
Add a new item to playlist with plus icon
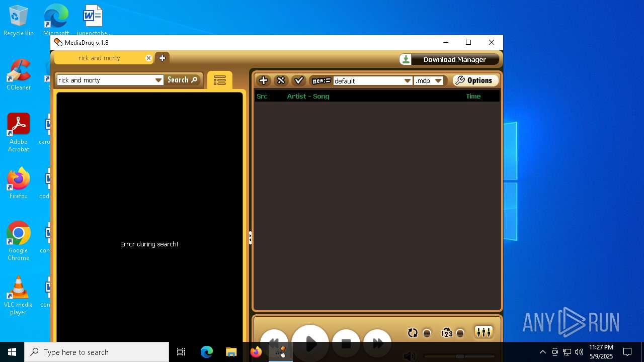pos(263,80)
